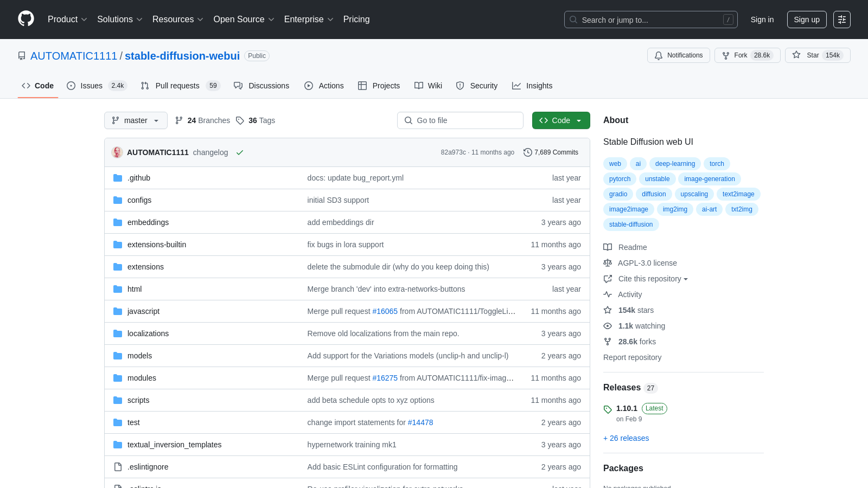Click the commit history clock icon
The image size is (868, 488).
click(x=527, y=152)
